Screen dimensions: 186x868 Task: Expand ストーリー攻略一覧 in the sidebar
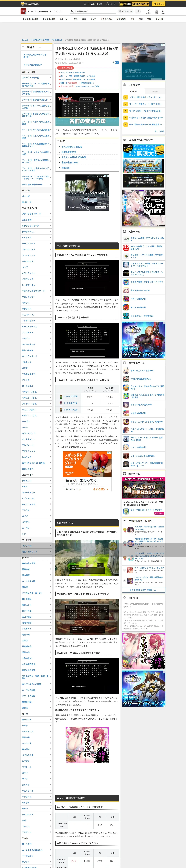coord(37,78)
